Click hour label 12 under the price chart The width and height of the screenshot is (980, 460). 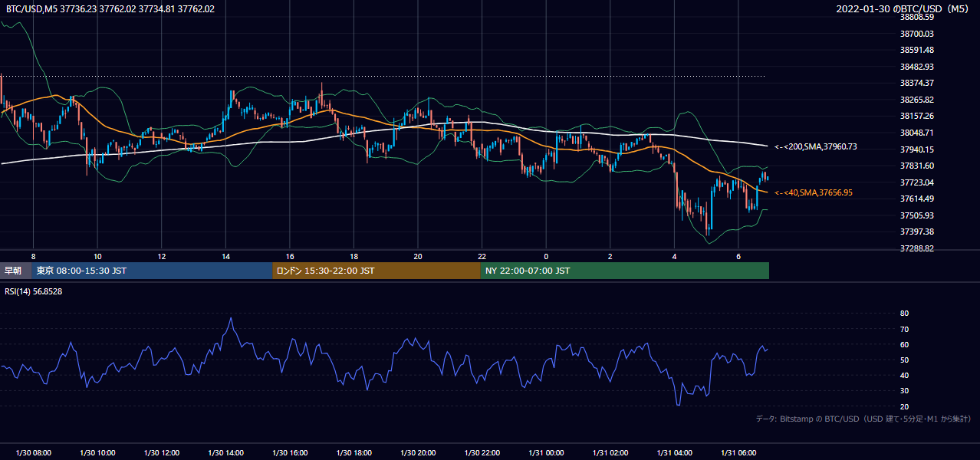[x=162, y=256]
